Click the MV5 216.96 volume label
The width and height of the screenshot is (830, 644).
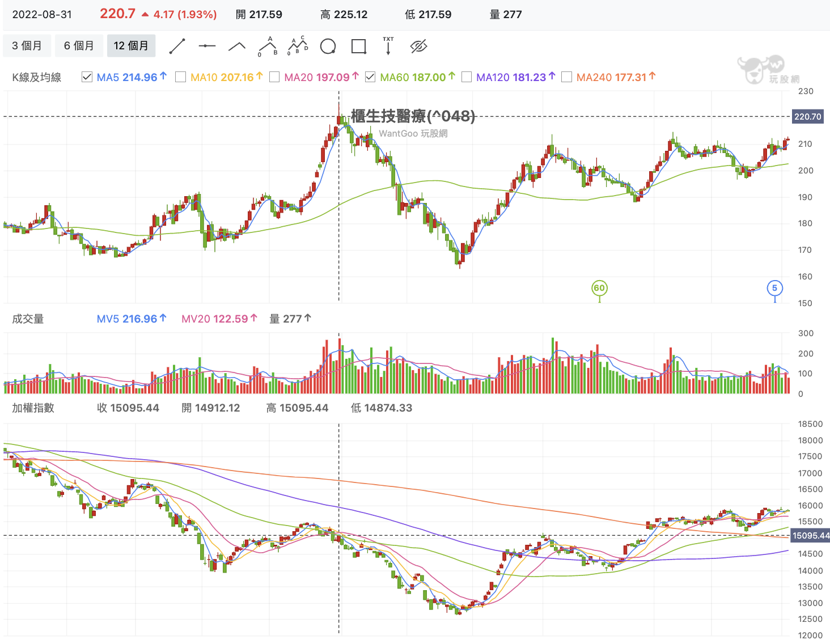coord(132,319)
